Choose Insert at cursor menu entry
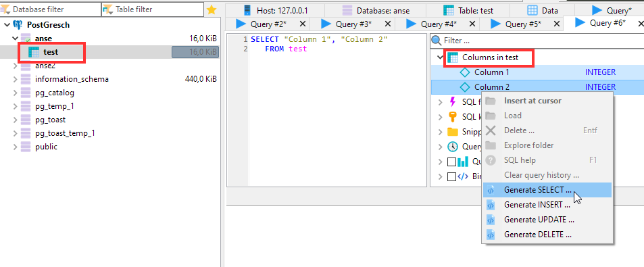 [547, 101]
